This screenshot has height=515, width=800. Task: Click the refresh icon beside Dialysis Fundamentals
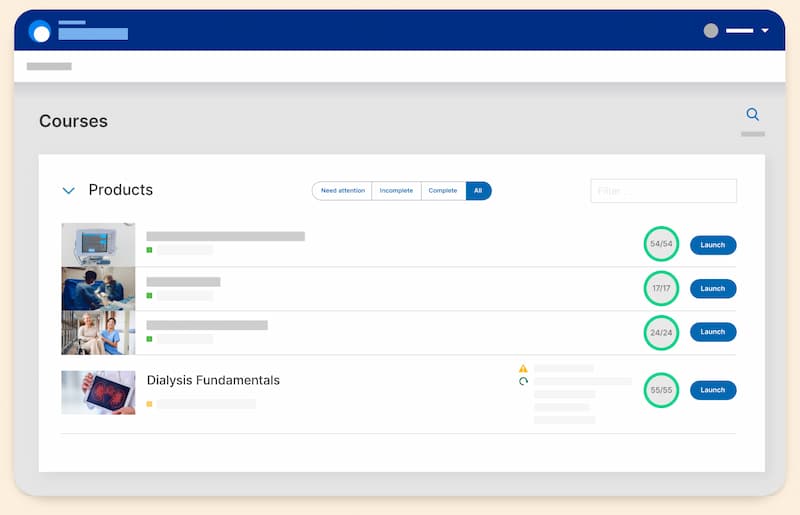tap(523, 381)
